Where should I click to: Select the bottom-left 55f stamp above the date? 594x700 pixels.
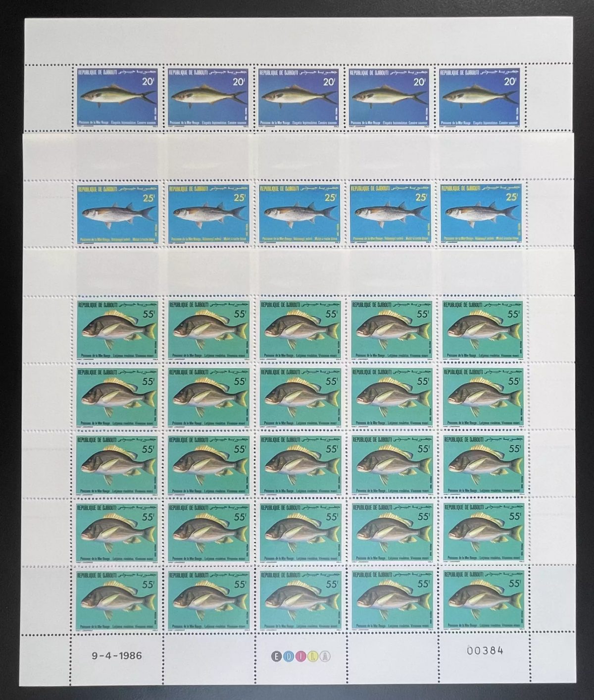tap(117, 600)
